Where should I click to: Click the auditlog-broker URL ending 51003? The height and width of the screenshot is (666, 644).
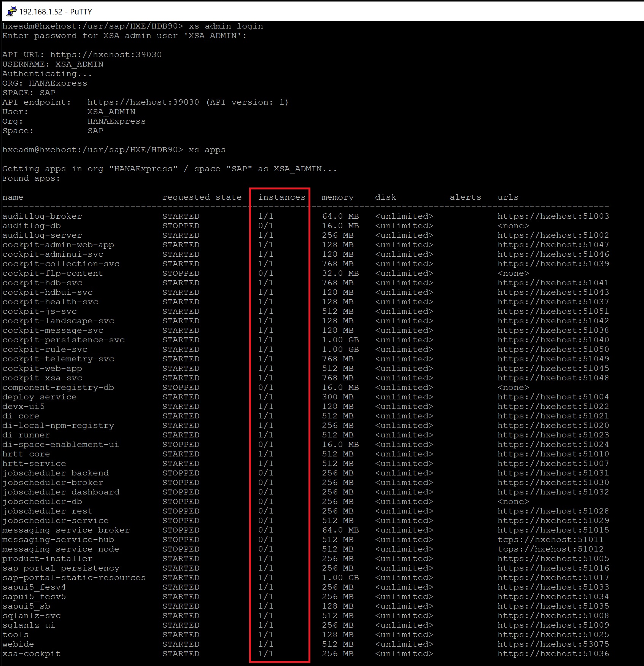(553, 216)
